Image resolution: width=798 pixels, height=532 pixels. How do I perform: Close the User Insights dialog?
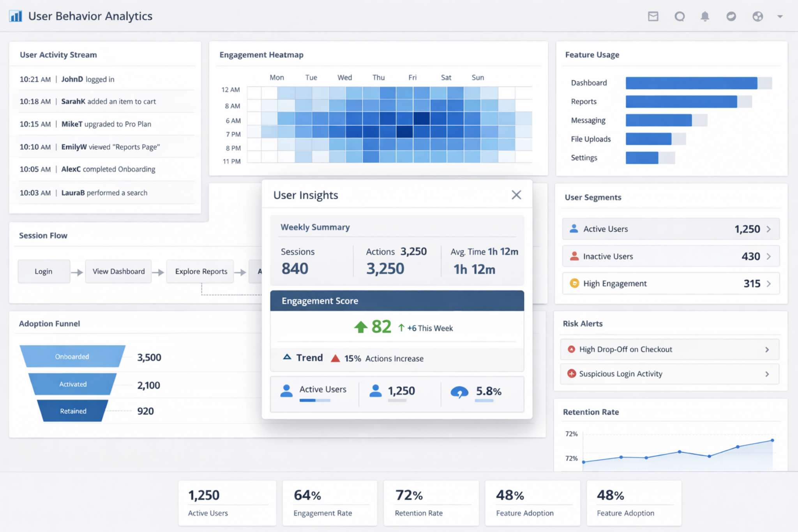tap(517, 195)
